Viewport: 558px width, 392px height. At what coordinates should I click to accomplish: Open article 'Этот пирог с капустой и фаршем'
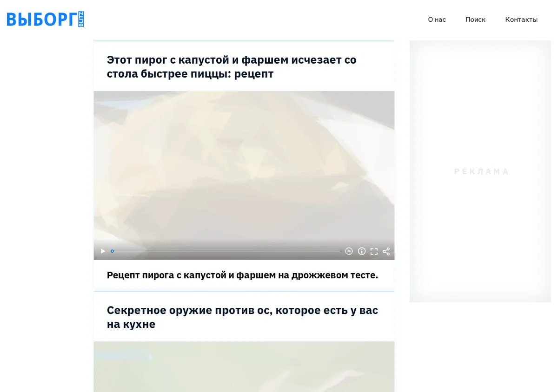click(x=232, y=66)
